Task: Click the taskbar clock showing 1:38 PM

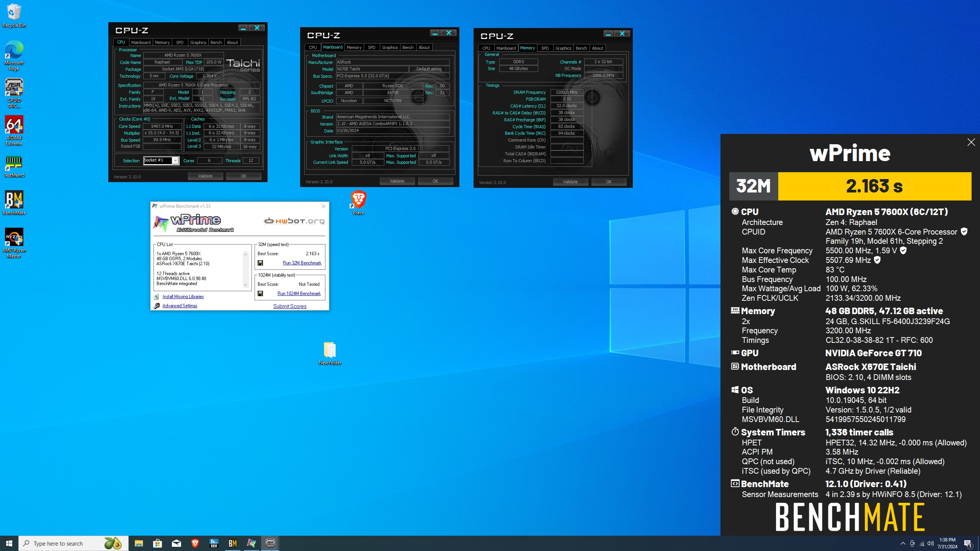Action: click(947, 543)
